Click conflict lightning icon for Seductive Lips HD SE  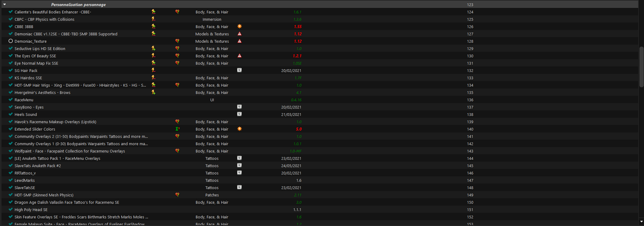coord(153,48)
